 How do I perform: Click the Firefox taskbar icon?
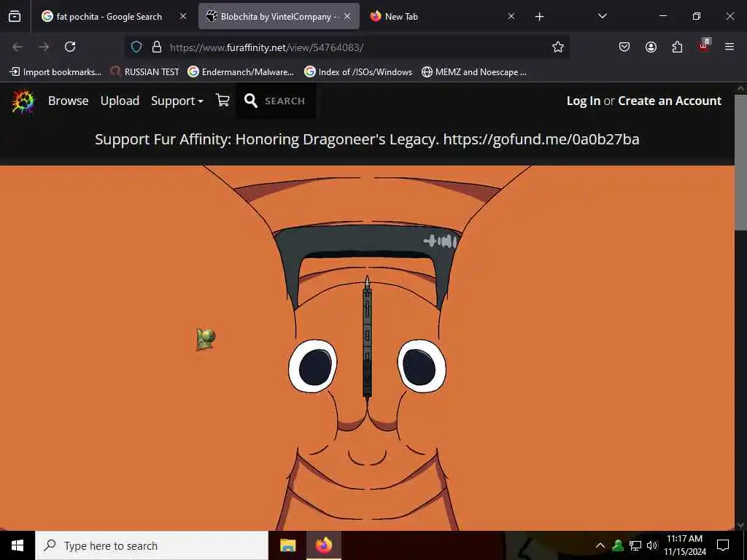click(x=323, y=545)
